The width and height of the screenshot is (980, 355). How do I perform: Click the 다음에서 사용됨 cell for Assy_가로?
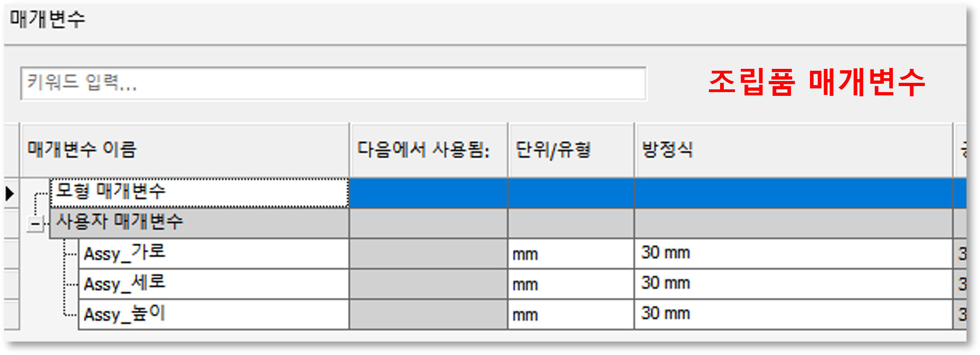pyautogui.click(x=428, y=254)
